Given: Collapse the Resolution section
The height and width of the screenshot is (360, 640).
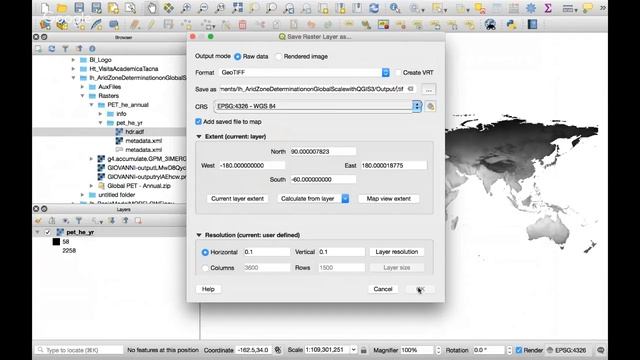Looking at the screenshot, I should 199,235.
